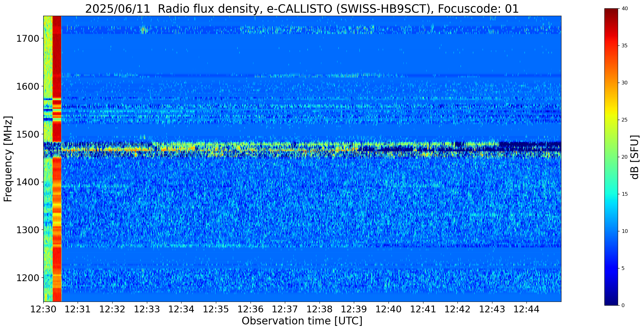644x330 pixels.
Task: Click the 12:32 time tick label
Action: pos(112,309)
